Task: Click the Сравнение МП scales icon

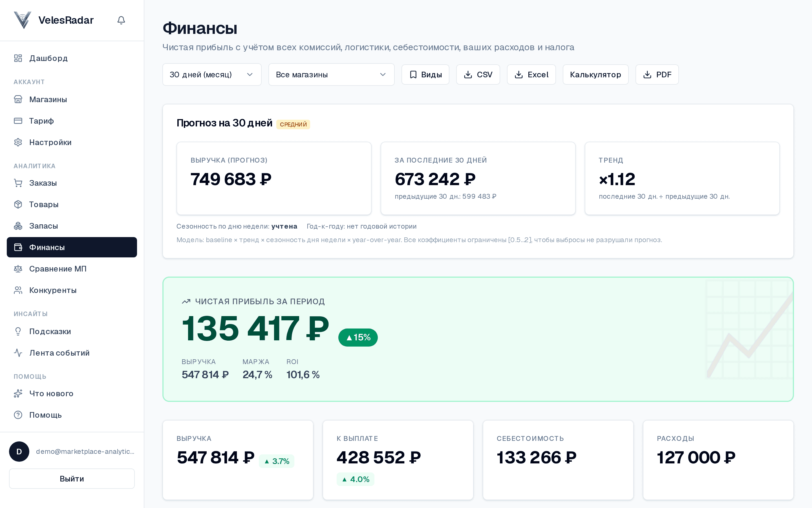Action: coord(18,269)
